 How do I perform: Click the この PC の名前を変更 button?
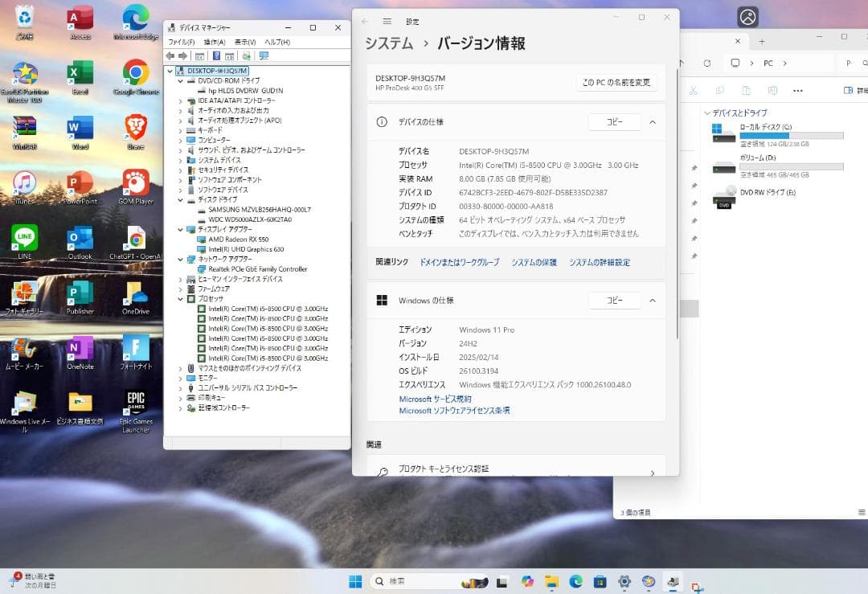click(616, 82)
